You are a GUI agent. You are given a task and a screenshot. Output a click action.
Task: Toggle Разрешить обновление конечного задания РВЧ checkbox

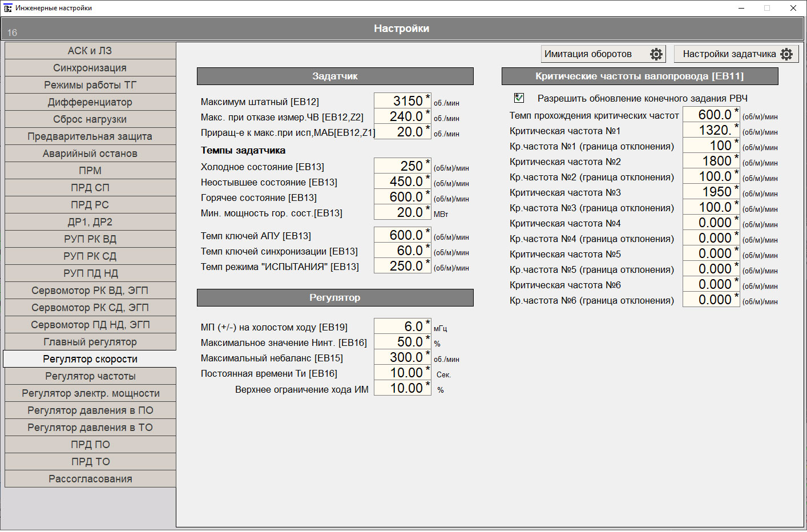tap(519, 98)
